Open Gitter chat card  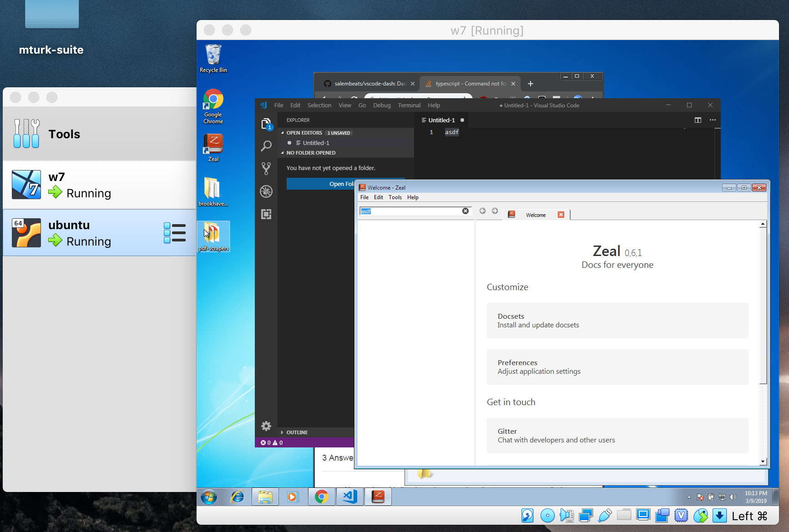617,436
